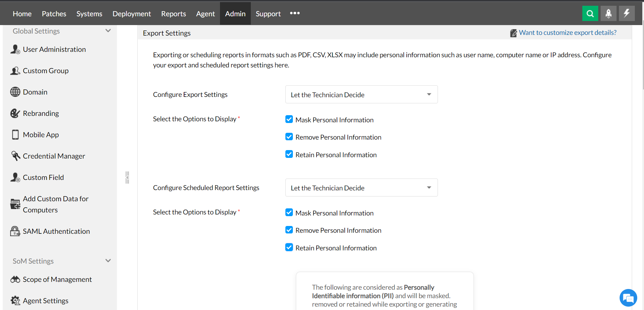Click the Domain globe icon
The width and height of the screenshot is (644, 310).
click(15, 92)
